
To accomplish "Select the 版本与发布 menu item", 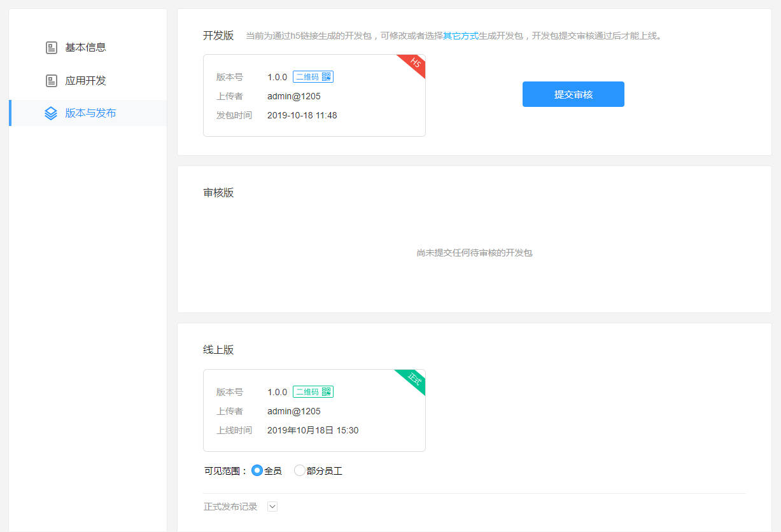I will click(90, 113).
